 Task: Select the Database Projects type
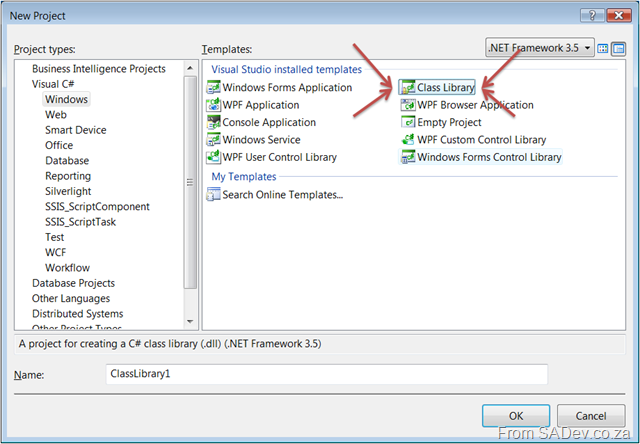click(x=73, y=283)
